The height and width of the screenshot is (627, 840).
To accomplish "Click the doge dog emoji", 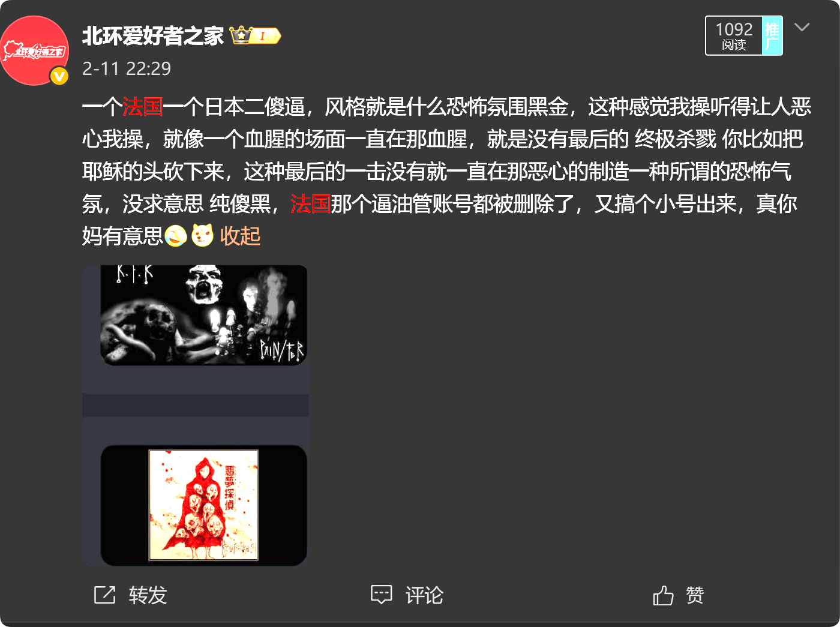I will pyautogui.click(x=202, y=236).
